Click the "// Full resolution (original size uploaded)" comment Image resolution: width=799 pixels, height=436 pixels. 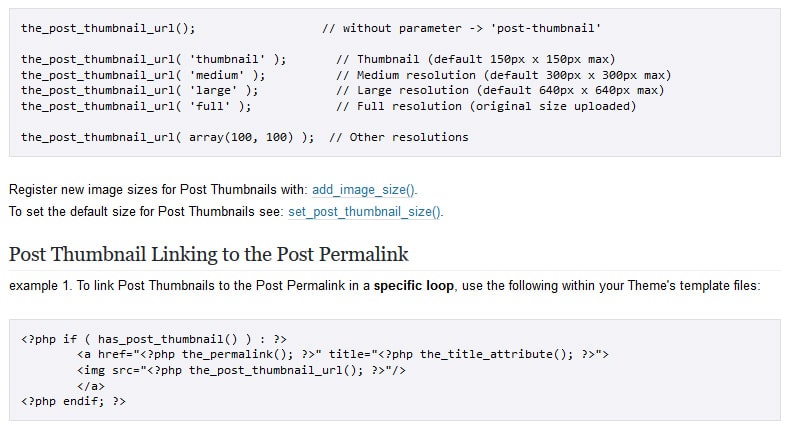point(486,106)
